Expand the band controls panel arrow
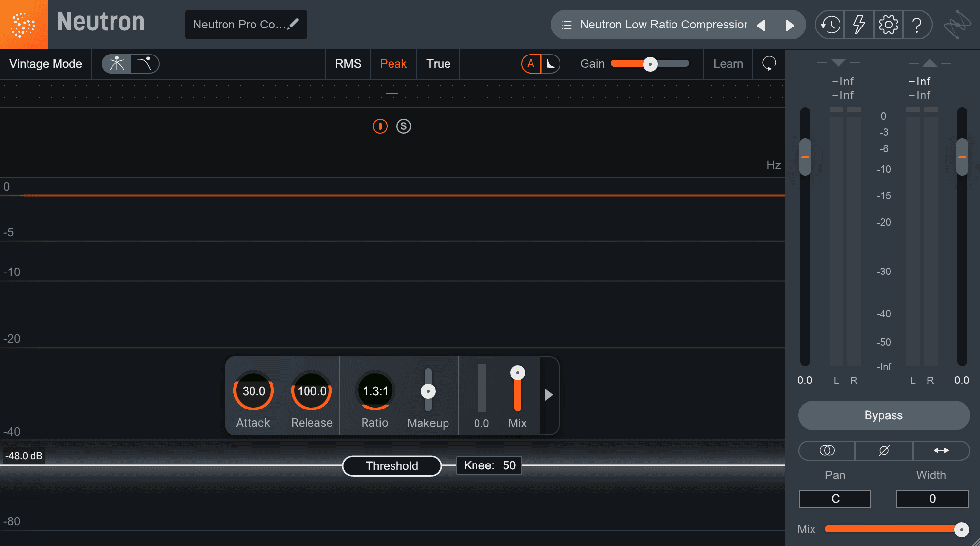 click(549, 395)
